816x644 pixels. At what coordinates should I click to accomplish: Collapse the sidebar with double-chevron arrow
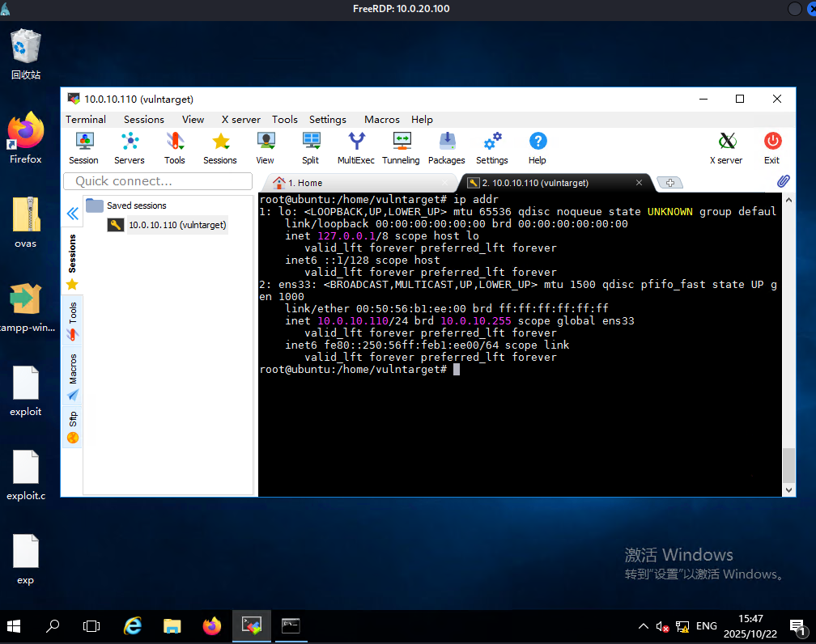(x=72, y=214)
